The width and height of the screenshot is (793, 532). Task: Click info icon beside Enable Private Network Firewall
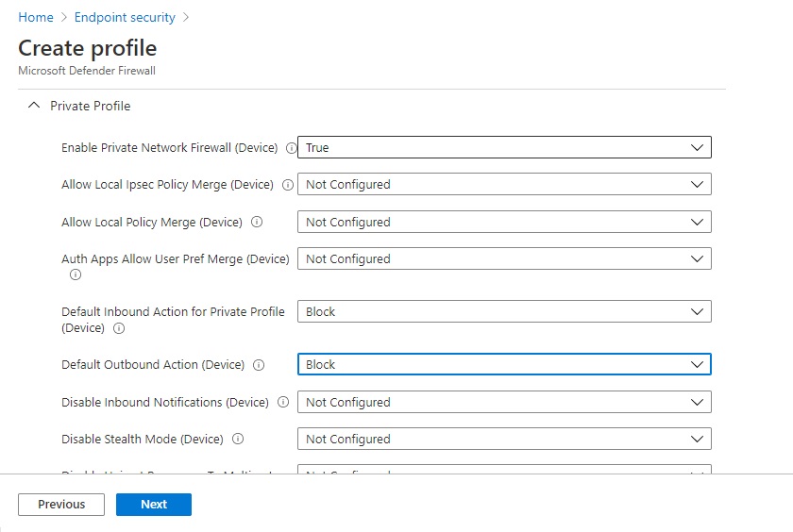(291, 148)
